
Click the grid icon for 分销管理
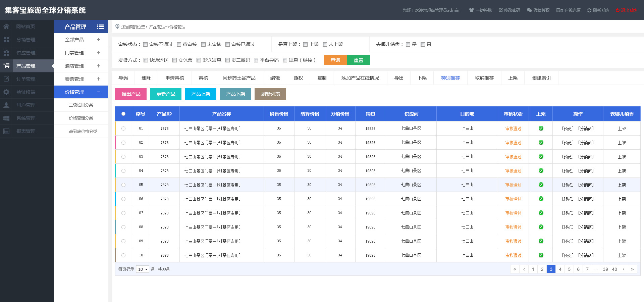[x=6, y=40]
